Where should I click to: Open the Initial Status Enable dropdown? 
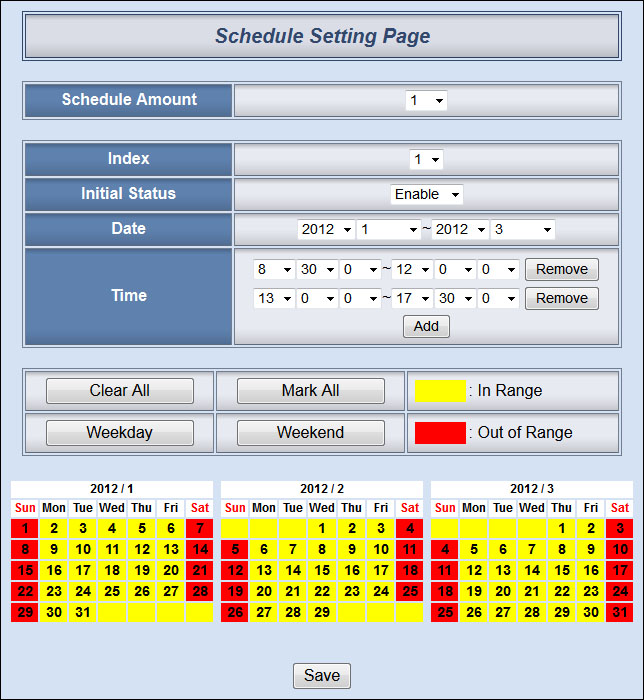pos(426,194)
